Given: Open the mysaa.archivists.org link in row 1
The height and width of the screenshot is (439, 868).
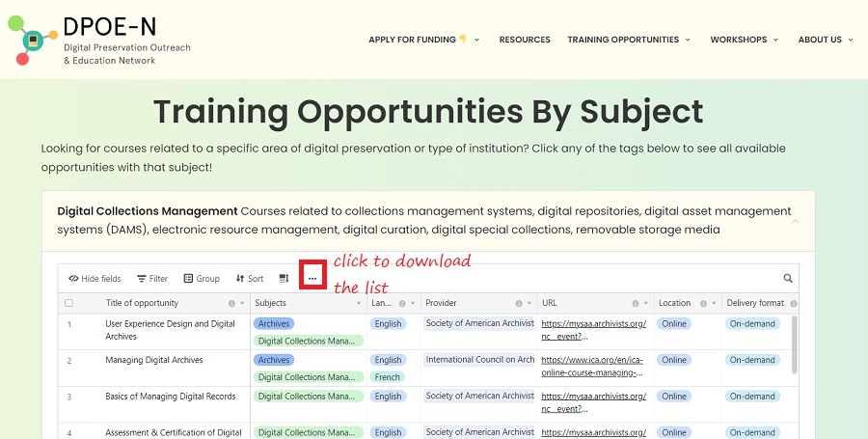Looking at the screenshot, I should tap(592, 330).
